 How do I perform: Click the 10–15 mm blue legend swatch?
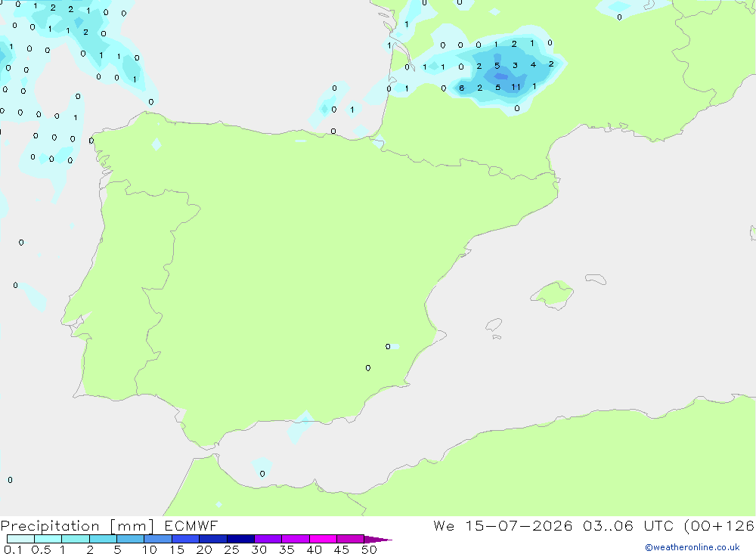(x=158, y=539)
